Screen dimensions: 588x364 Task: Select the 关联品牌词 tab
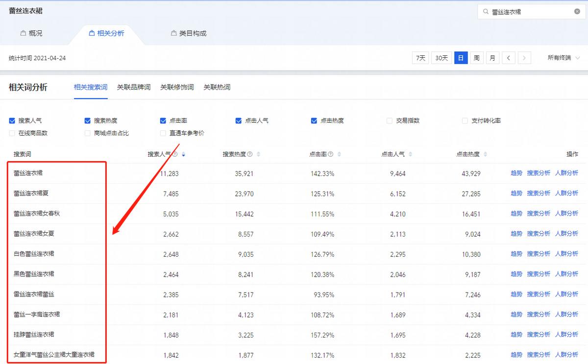tap(133, 87)
